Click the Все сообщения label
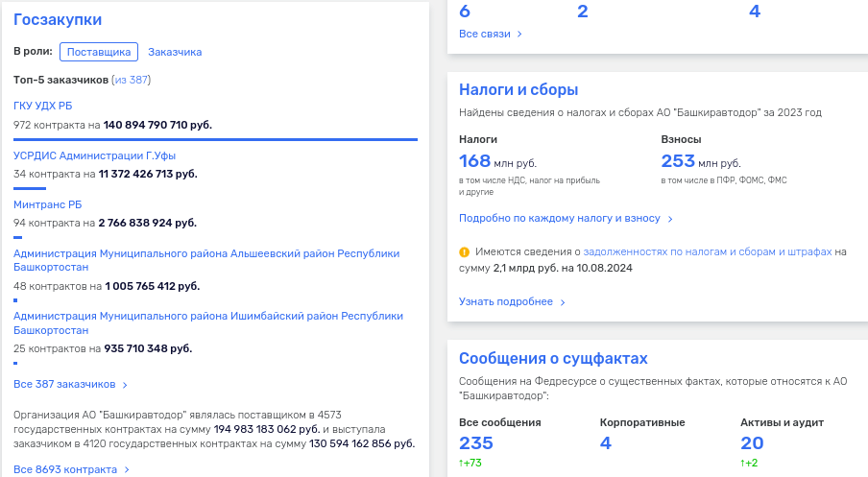 tap(500, 422)
